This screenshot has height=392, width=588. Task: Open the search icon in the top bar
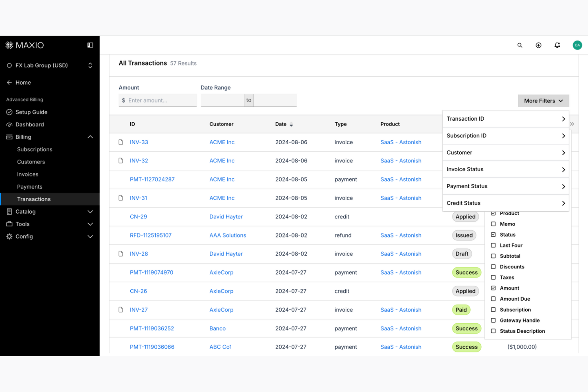[520, 45]
